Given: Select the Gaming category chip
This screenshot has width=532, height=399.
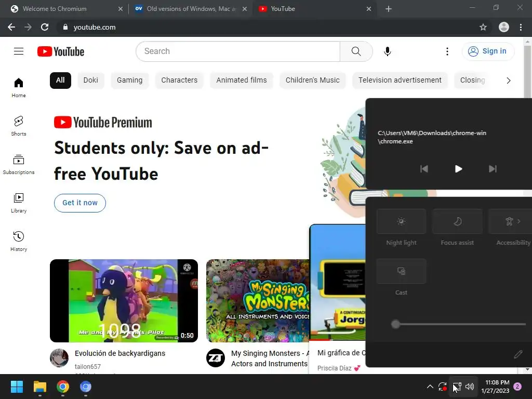Looking at the screenshot, I should [x=129, y=81].
